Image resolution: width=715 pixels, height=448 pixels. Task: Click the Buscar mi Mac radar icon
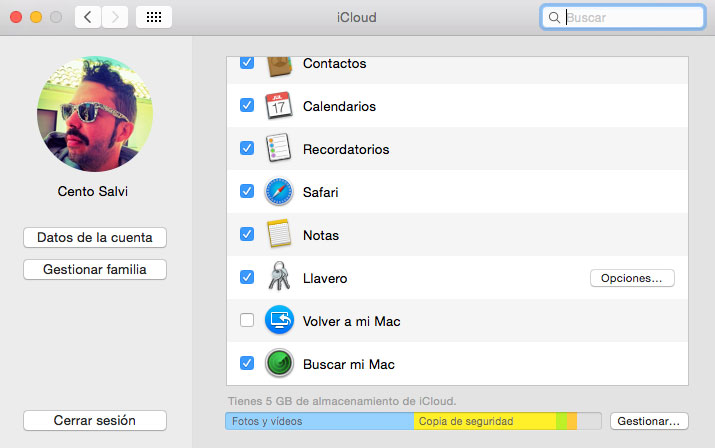[279, 363]
